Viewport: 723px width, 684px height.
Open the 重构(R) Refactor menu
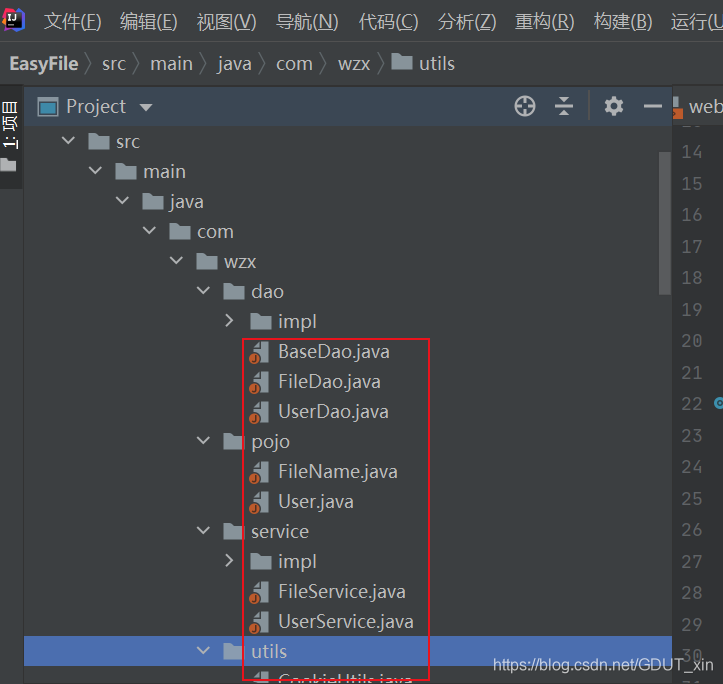(545, 22)
